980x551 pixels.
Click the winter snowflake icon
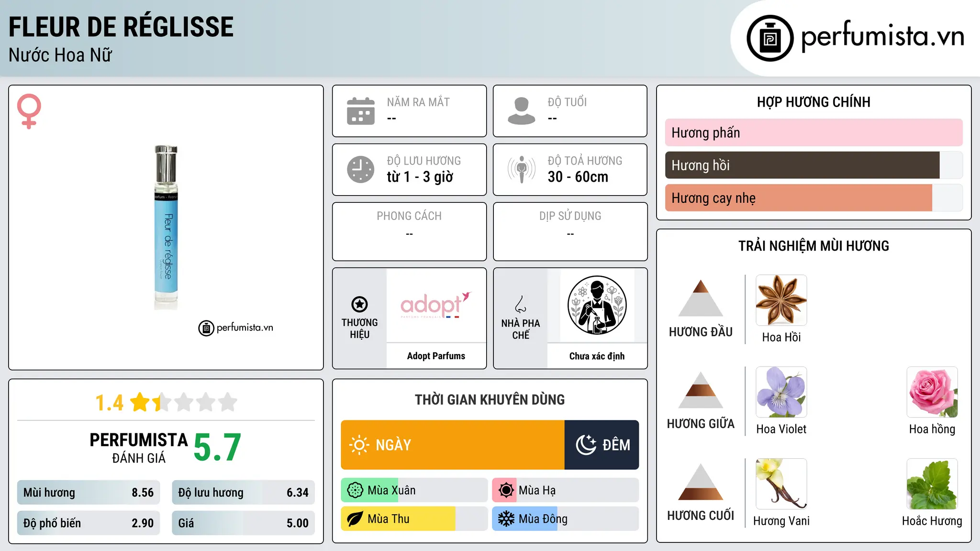click(506, 519)
